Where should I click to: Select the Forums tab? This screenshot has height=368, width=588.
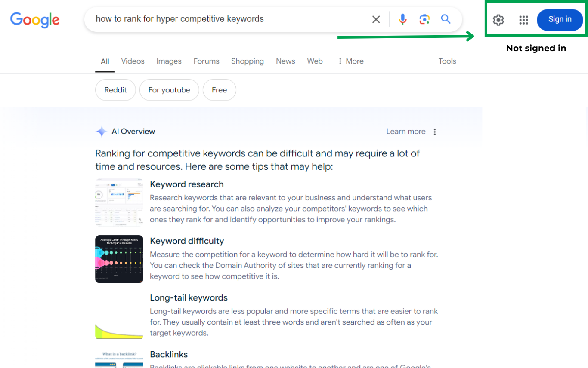pos(206,61)
